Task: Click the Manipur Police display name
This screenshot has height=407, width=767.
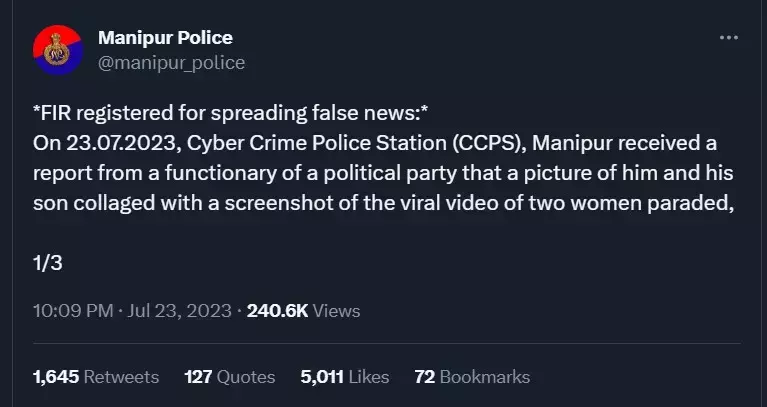Action: point(165,38)
